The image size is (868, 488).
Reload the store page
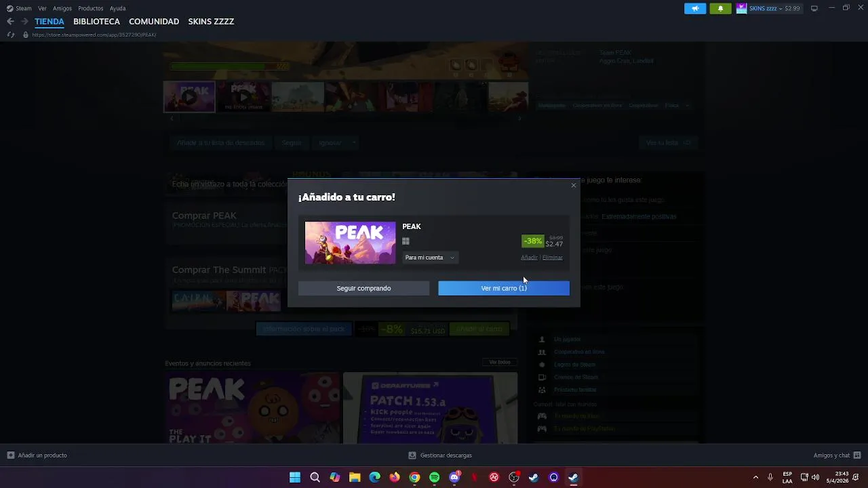point(10,35)
